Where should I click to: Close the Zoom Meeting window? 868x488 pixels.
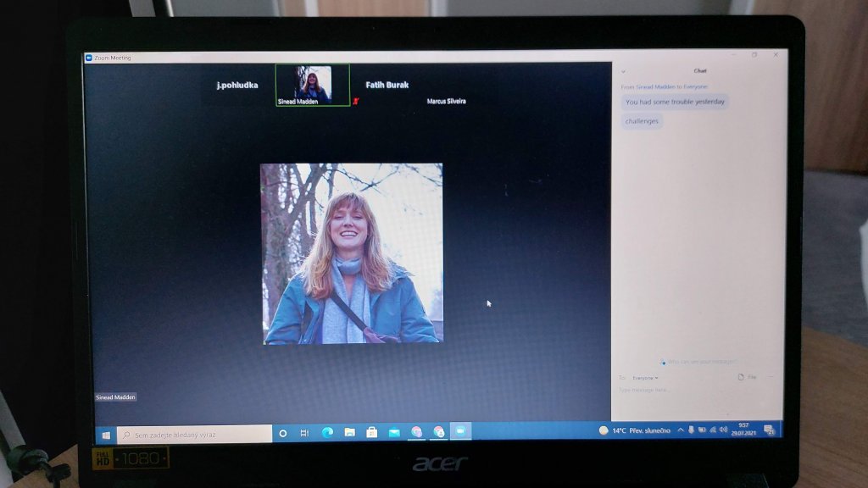776,55
